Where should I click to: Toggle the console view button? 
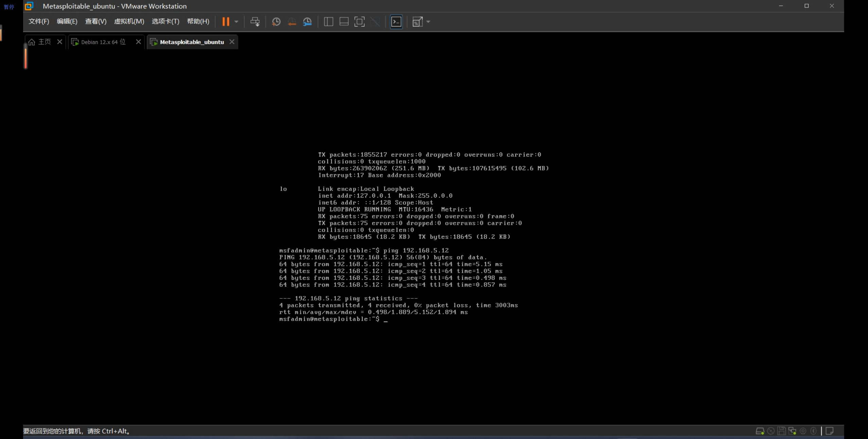pos(396,22)
